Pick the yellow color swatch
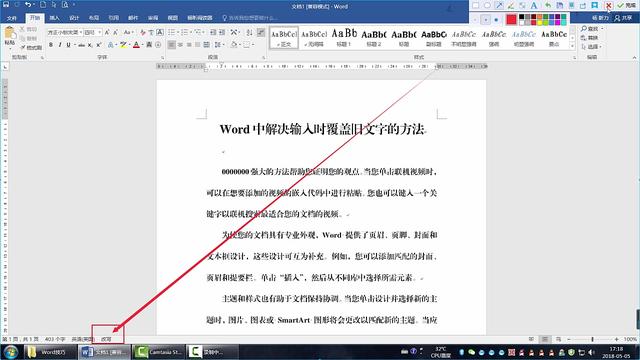The image size is (640, 360). [540, 22]
